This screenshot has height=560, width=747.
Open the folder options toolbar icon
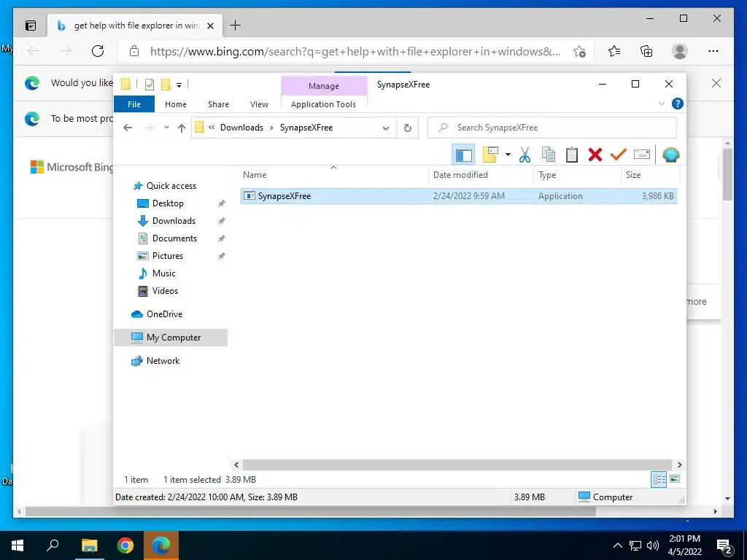pyautogui.click(x=490, y=155)
